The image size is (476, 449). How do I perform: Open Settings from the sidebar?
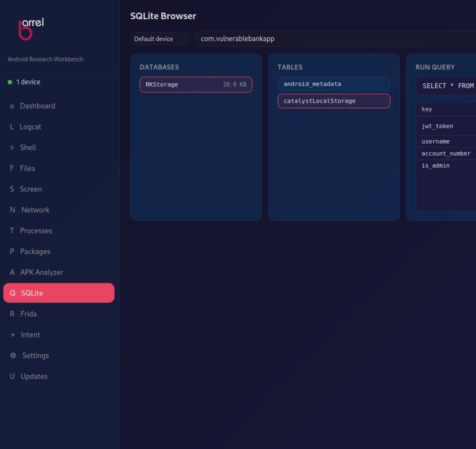[x=59, y=355]
